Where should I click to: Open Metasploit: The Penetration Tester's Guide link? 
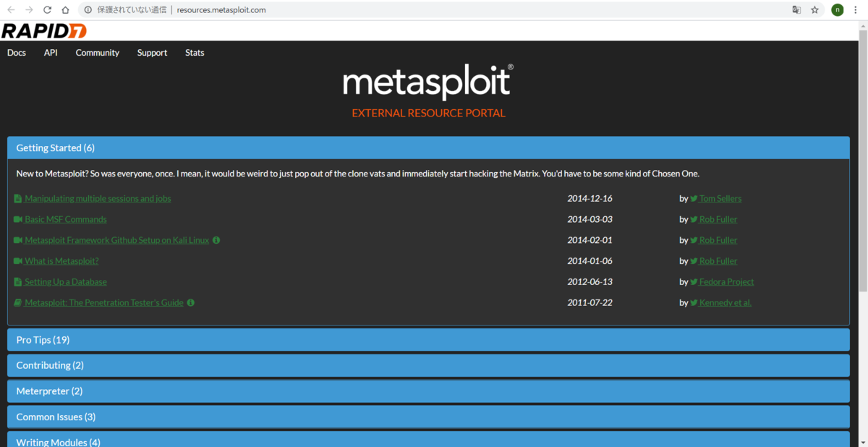(x=104, y=302)
